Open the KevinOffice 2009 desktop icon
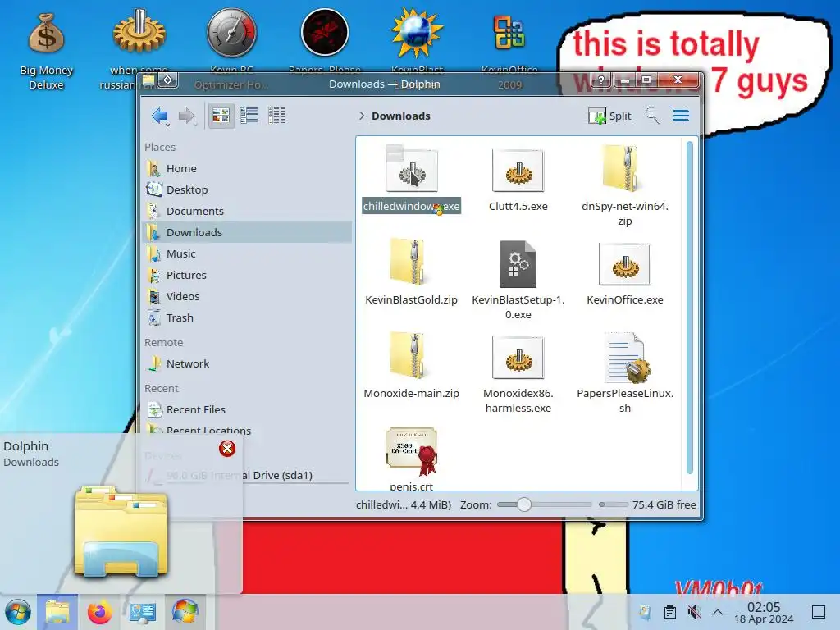The width and height of the screenshot is (840, 630). [x=509, y=51]
